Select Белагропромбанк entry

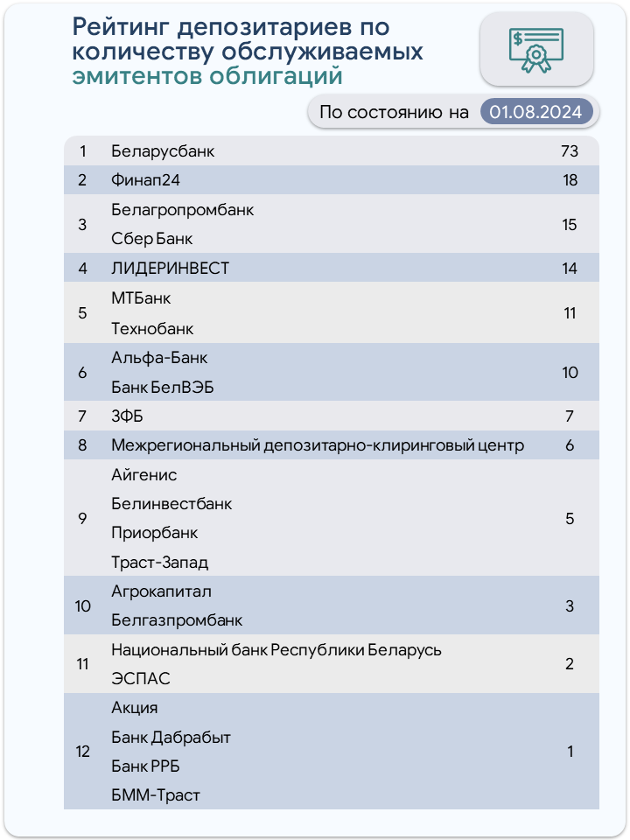(183, 210)
